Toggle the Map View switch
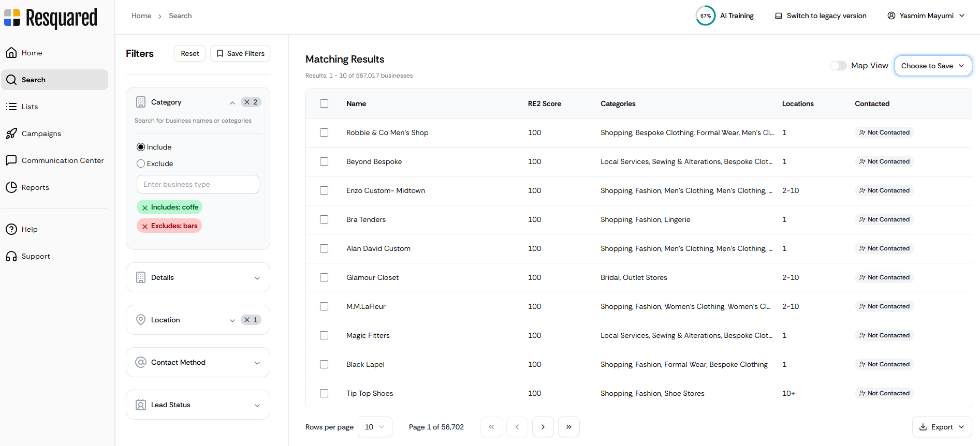 coord(838,66)
